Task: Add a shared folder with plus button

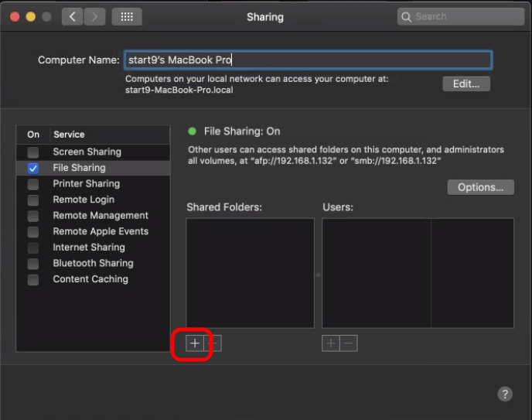Action: click(x=195, y=343)
